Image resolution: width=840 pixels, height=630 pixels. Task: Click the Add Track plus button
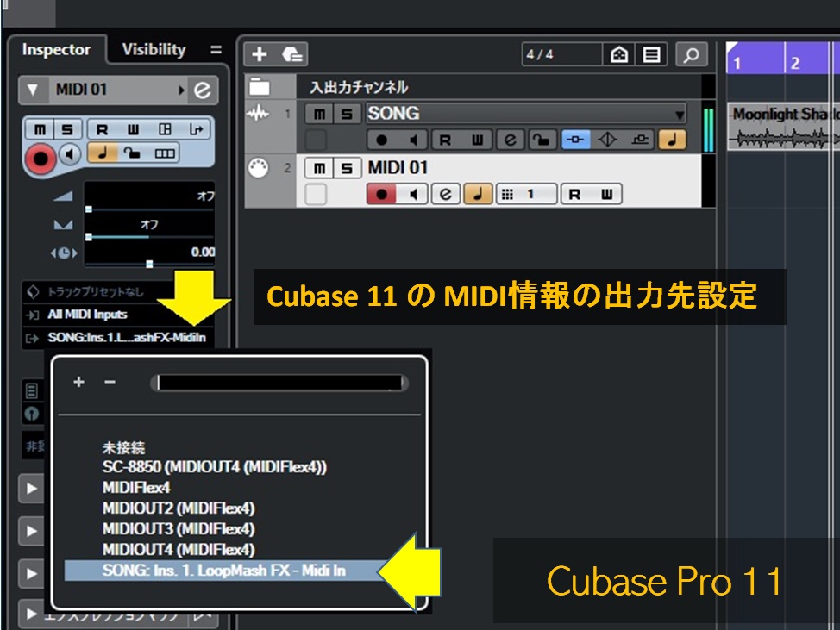(260, 54)
